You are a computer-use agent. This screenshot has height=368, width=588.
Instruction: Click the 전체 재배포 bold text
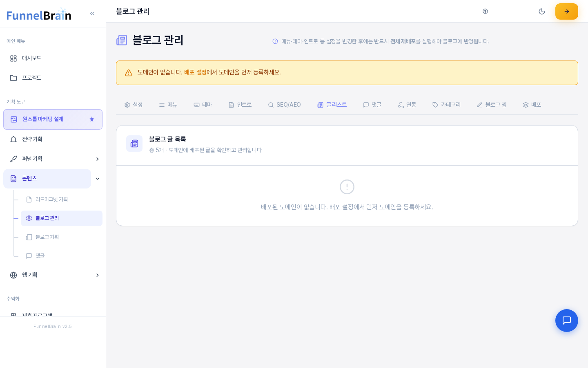403,41
